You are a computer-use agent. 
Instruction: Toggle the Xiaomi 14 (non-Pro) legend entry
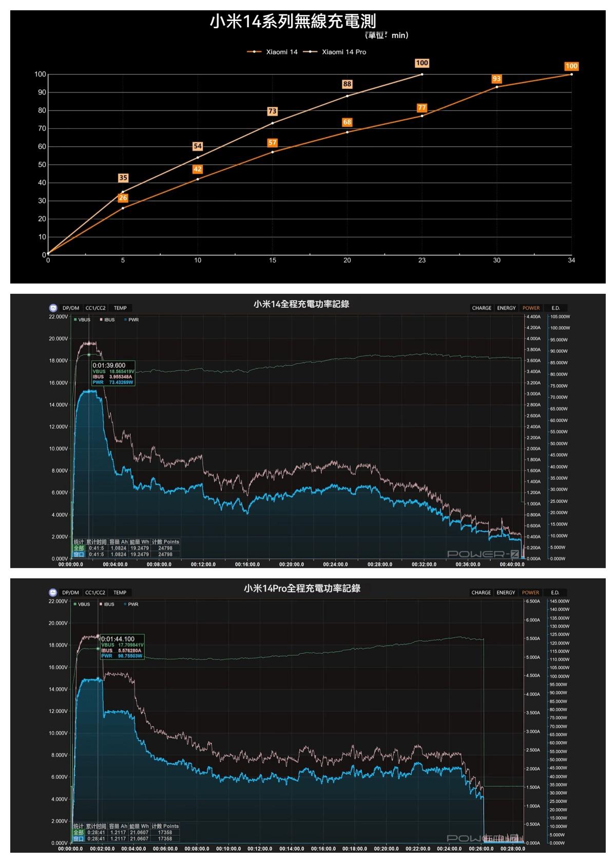tap(273, 52)
